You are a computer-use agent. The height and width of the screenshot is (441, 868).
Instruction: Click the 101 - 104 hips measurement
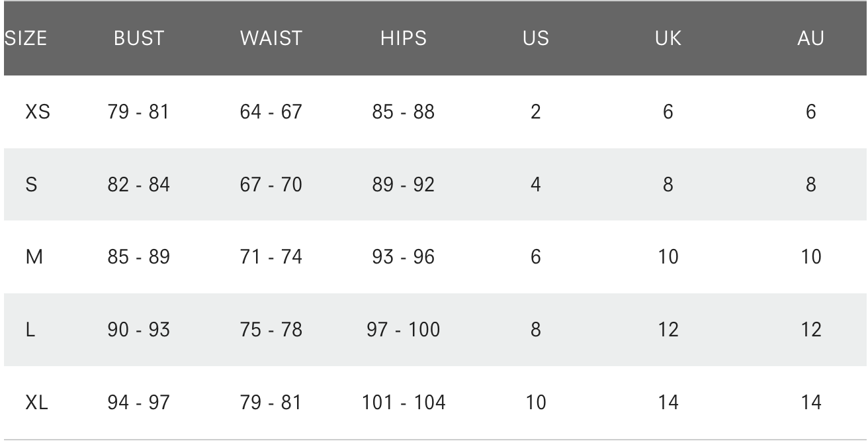[x=404, y=402]
